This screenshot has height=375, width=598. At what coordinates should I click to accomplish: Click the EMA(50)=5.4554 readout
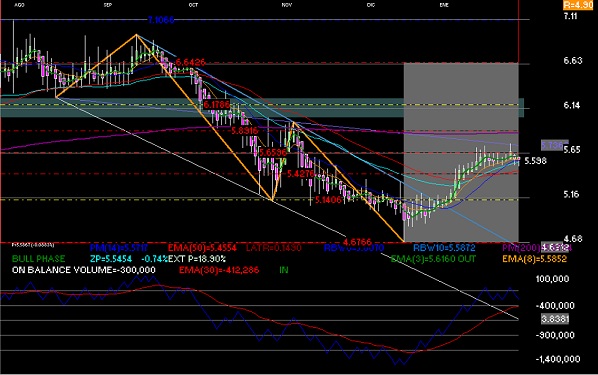pos(202,248)
